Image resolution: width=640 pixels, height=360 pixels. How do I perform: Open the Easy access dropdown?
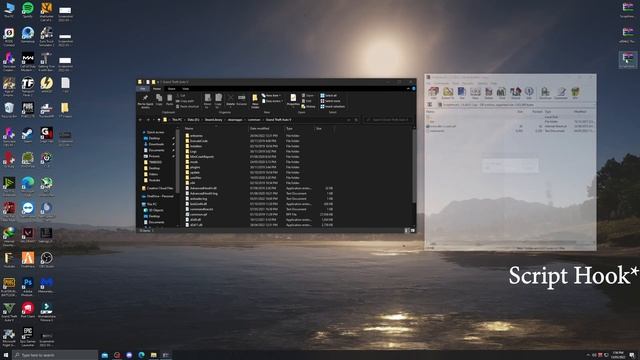272,101
